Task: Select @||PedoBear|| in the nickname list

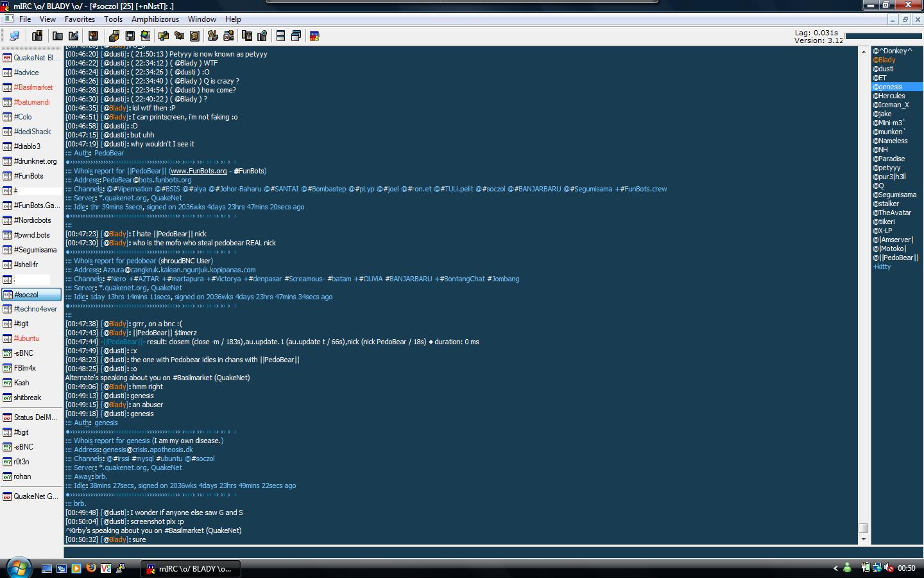Action: pos(896,258)
